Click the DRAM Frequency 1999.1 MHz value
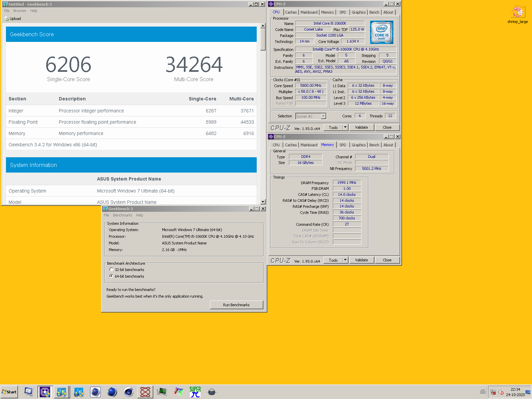The image size is (532, 399). coord(347,183)
